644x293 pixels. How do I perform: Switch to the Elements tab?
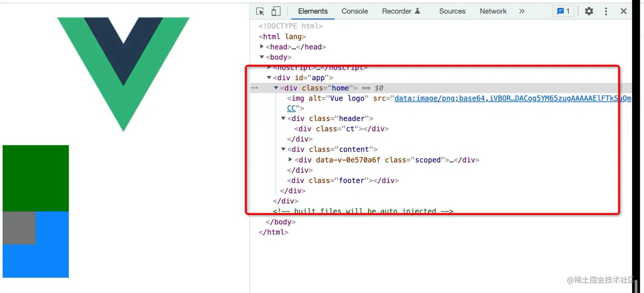click(x=313, y=12)
